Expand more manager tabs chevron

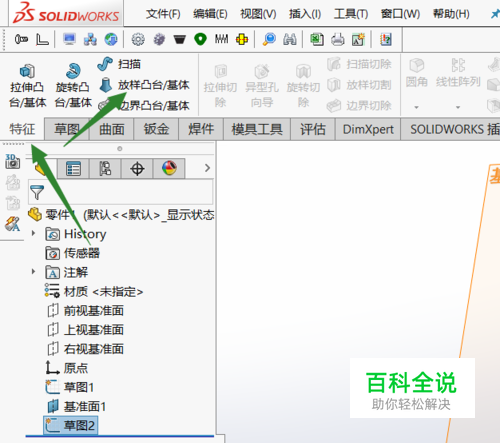click(x=207, y=168)
